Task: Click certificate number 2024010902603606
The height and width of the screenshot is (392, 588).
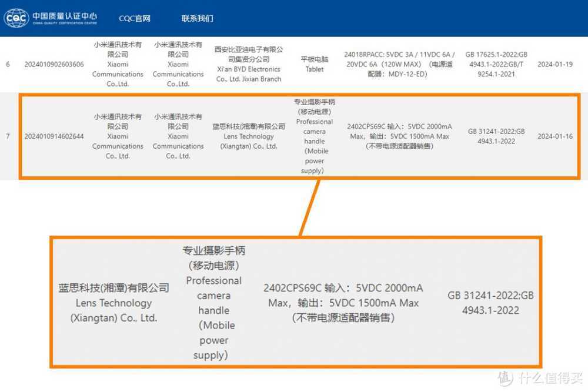Action: tap(54, 64)
